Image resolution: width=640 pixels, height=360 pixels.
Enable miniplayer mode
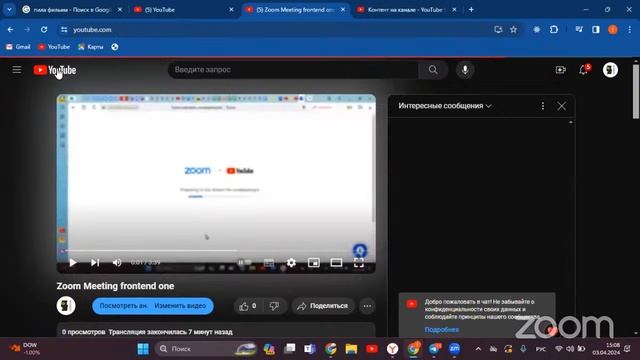pos(313,262)
